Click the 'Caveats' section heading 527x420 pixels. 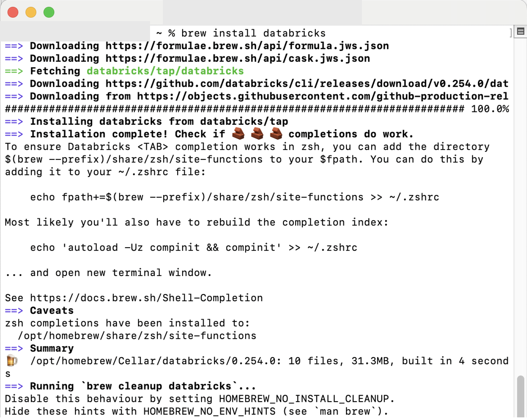[x=52, y=310]
